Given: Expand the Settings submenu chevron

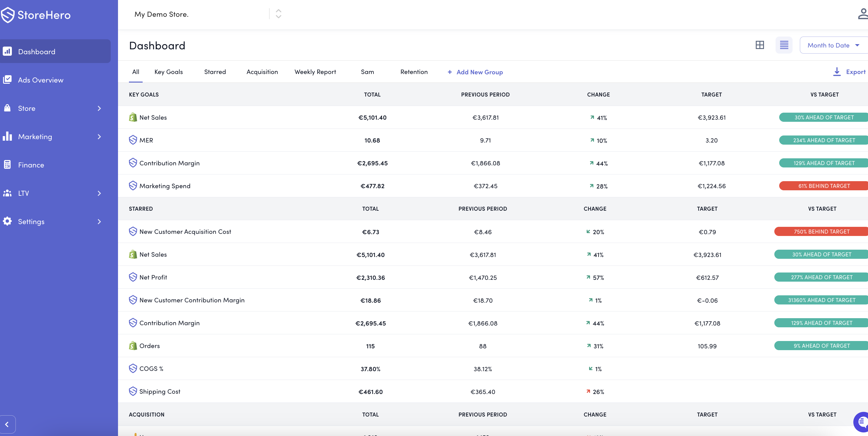Looking at the screenshot, I should pos(99,222).
